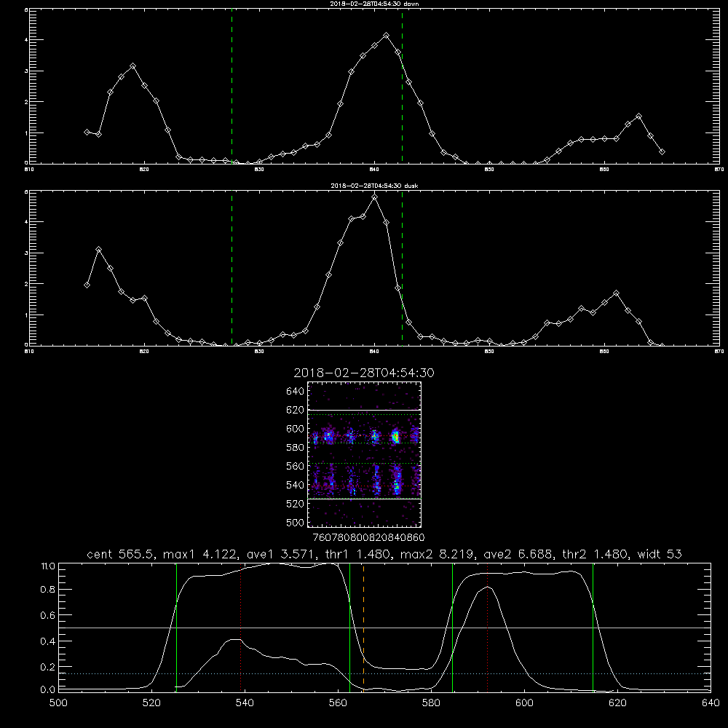Viewport: 728px width, 728px height.
Task: Click the solid green boundary line near 585 in the bottom plot
Action: click(452, 627)
